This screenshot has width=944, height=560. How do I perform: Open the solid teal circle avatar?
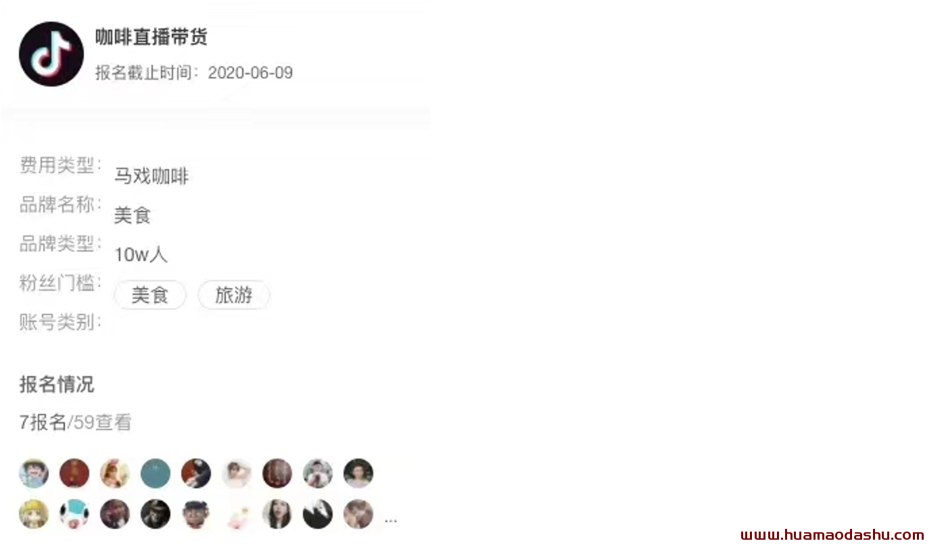[x=156, y=473]
